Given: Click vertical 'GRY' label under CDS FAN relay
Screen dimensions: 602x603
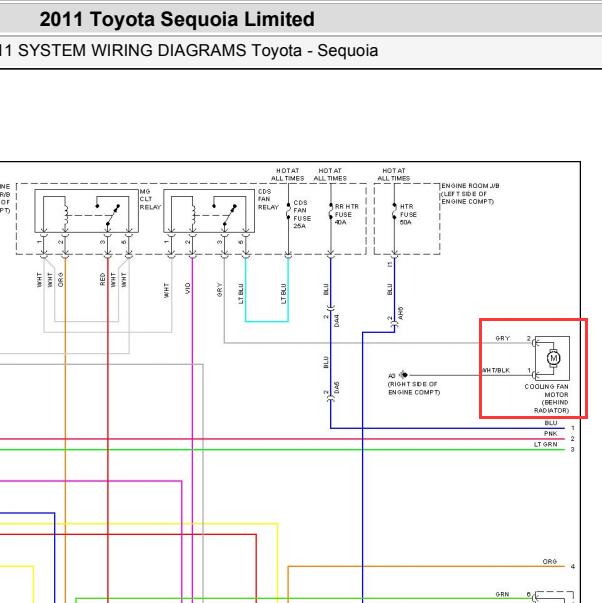Looking at the screenshot, I should pos(220,290).
